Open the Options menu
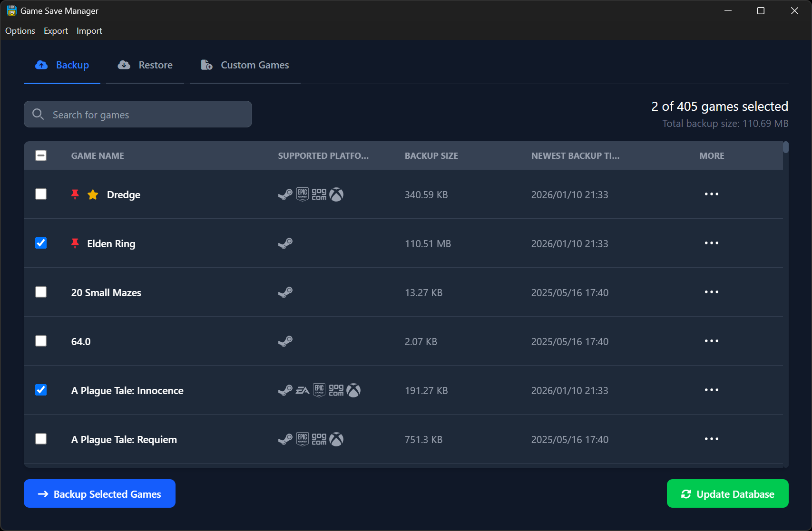The height and width of the screenshot is (531, 812). 20,30
